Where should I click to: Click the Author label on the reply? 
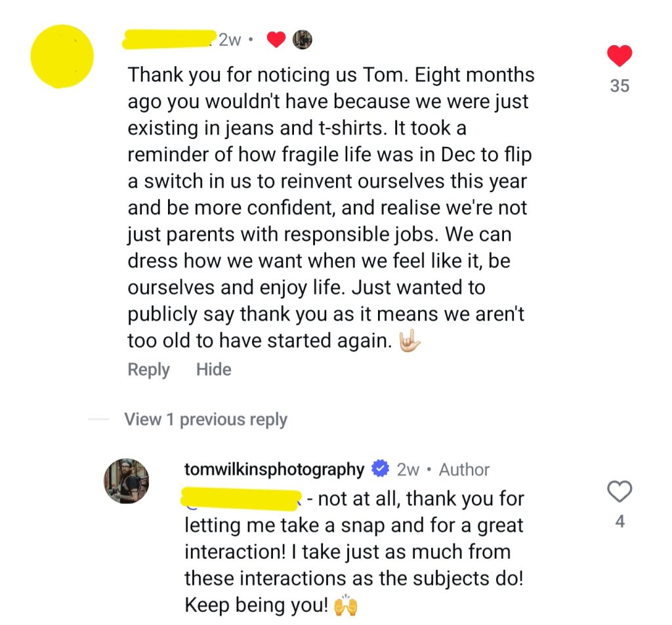[464, 470]
